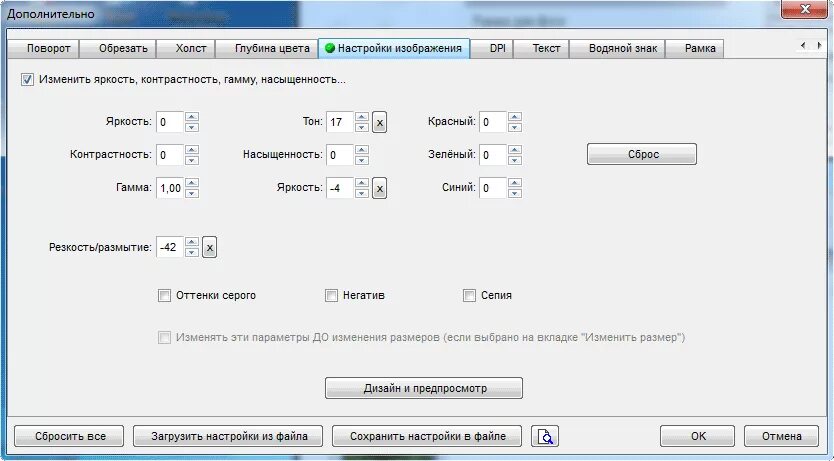Screen dimensions: 834x461
Task: Select the Настройки изображения tab
Action: tap(394, 48)
